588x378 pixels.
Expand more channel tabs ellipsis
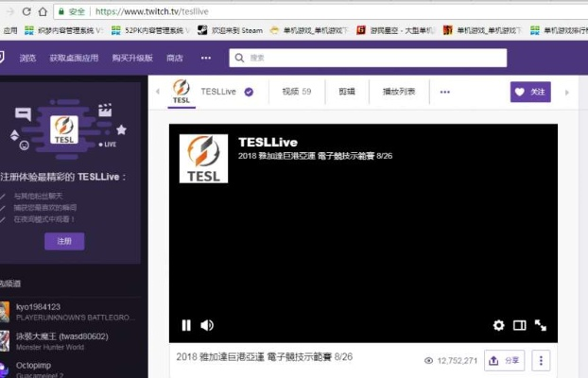(x=444, y=92)
